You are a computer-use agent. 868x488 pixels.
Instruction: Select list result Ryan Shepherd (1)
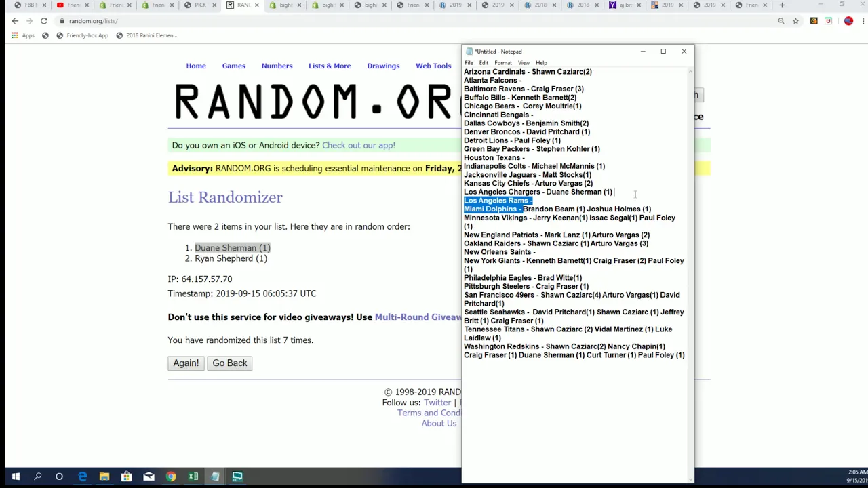(x=231, y=258)
